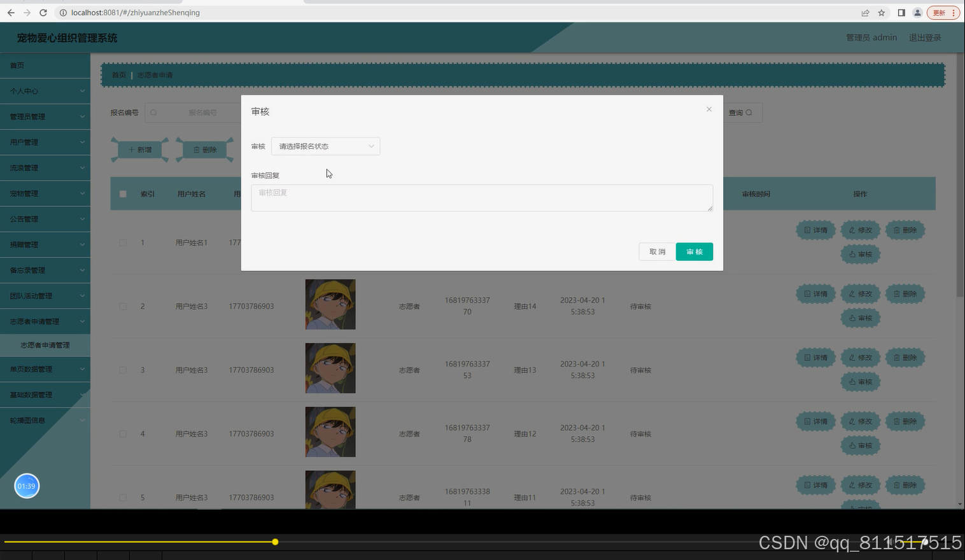This screenshot has width=965, height=560.
Task: Go back in browser
Action: pos(11,13)
